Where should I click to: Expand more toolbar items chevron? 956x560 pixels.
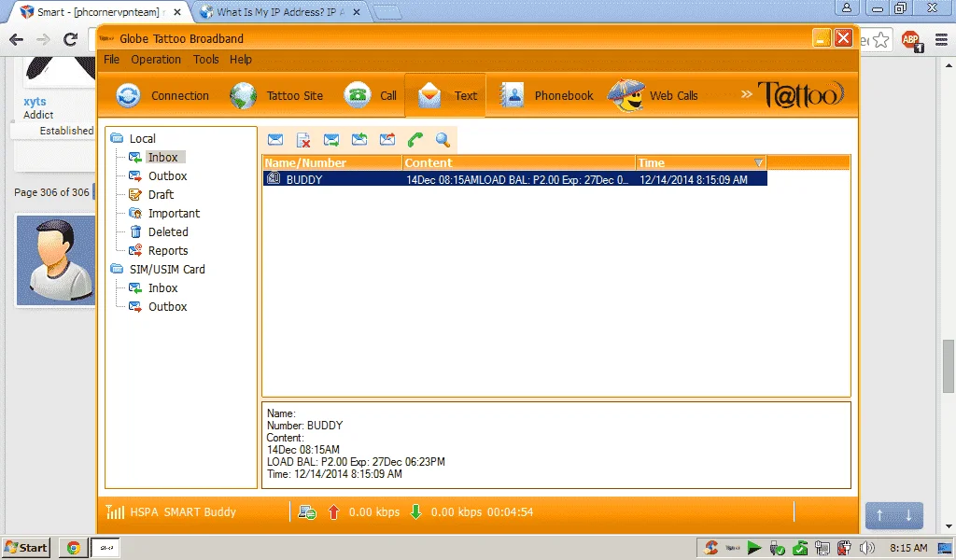[746, 94]
